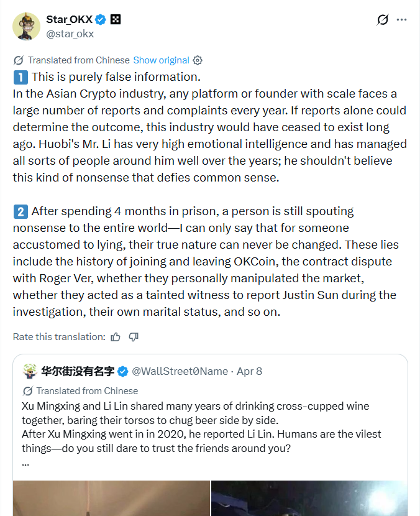
Task: Toggle Show original to view Chinese text
Action: tap(161, 60)
